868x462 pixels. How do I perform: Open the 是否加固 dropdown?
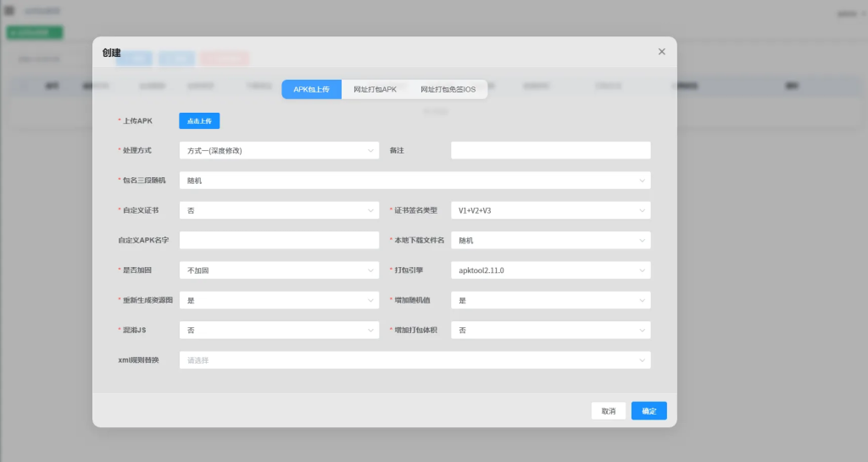tap(279, 270)
